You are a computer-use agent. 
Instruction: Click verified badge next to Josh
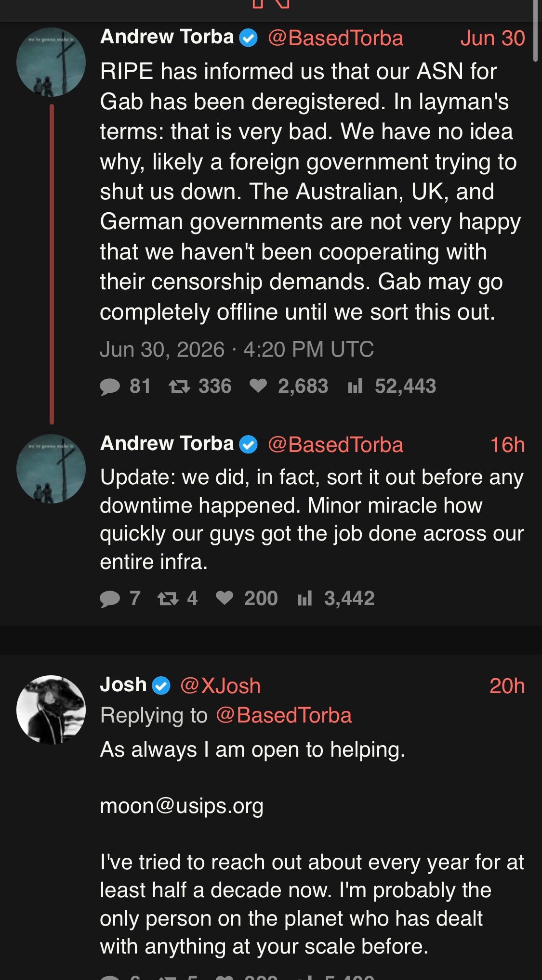pyautogui.click(x=161, y=685)
